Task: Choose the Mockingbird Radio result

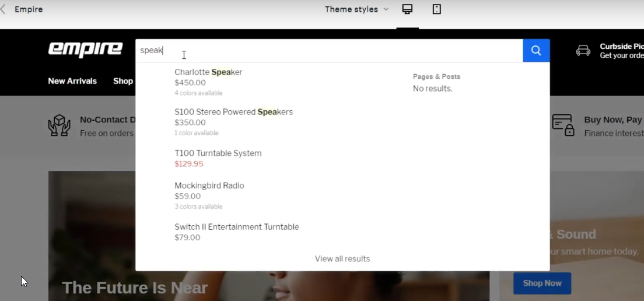Action: point(209,185)
